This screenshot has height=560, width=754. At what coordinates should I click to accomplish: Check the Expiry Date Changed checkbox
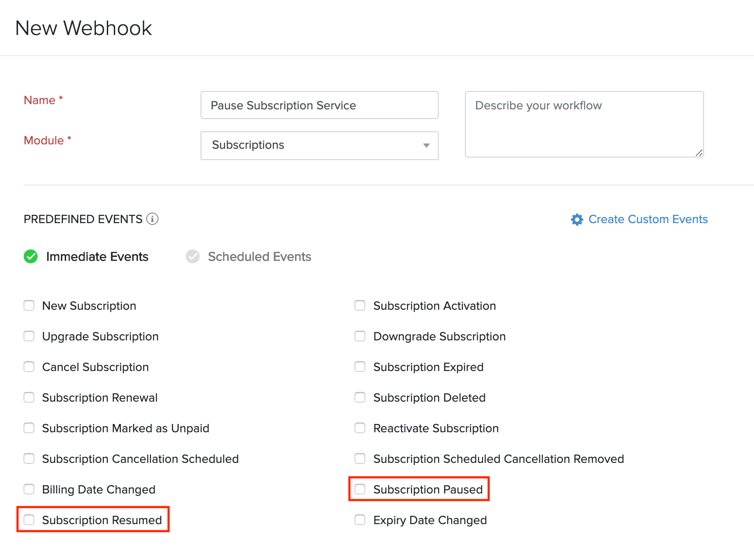point(360,520)
